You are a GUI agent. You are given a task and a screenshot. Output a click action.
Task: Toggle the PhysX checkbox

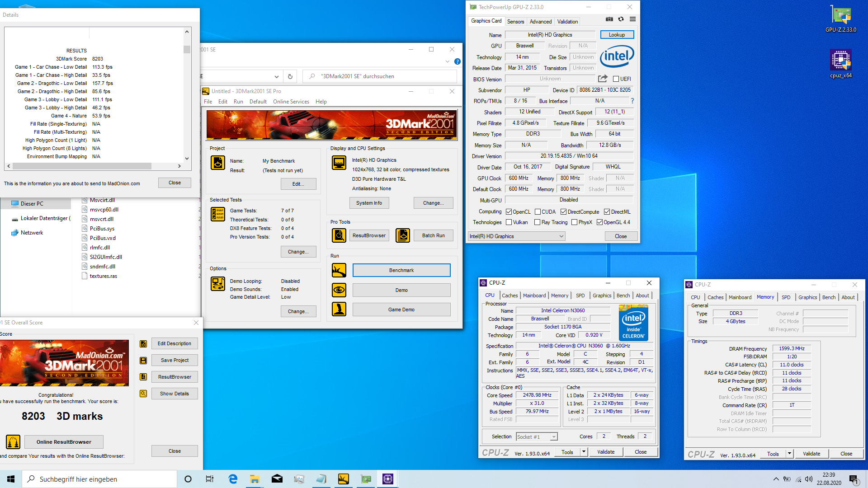point(575,222)
